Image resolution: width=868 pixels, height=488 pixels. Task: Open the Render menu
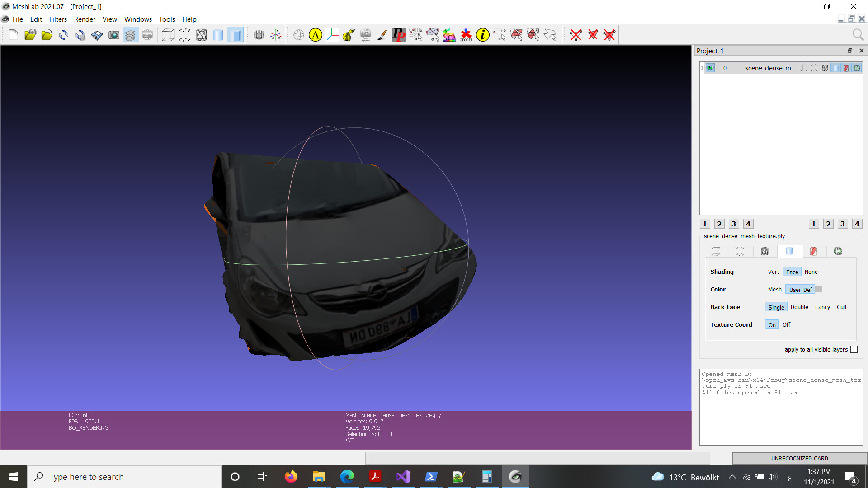click(85, 19)
